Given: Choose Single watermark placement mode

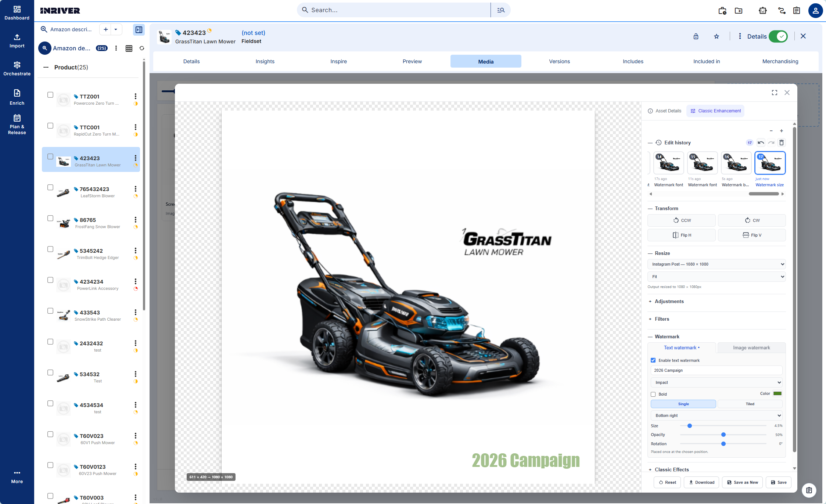Looking at the screenshot, I should click(x=683, y=404).
